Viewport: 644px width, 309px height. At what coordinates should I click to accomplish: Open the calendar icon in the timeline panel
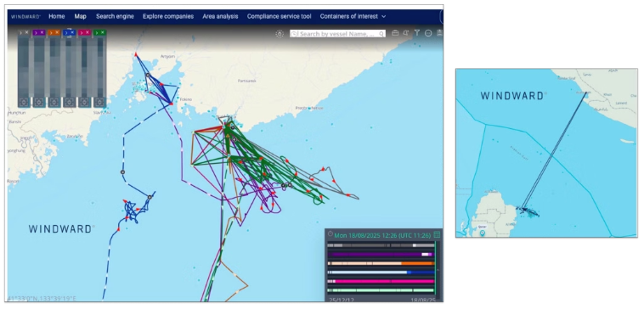tap(437, 235)
